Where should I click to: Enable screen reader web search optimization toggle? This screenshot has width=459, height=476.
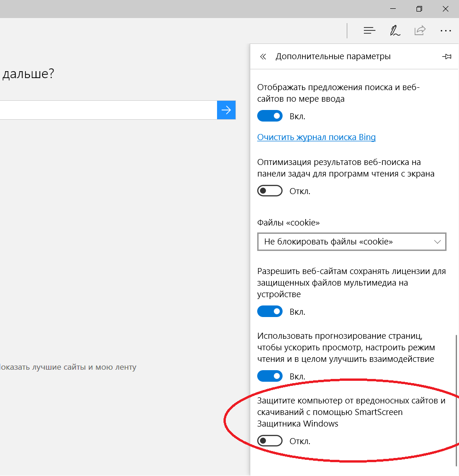click(270, 191)
